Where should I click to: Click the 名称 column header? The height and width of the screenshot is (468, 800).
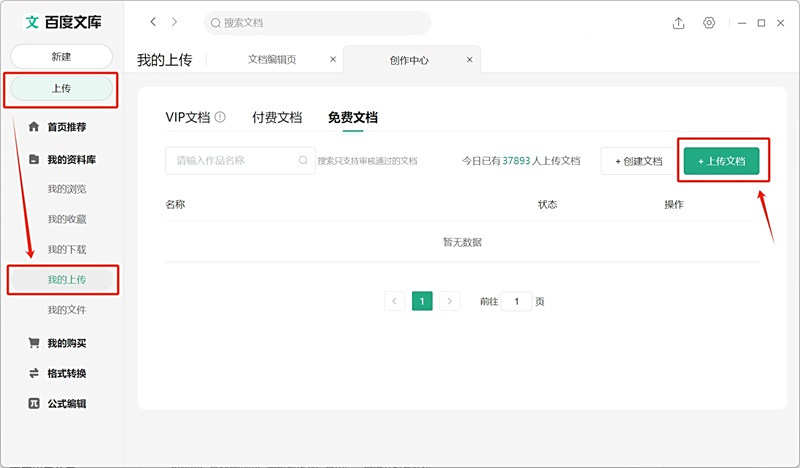(175, 204)
